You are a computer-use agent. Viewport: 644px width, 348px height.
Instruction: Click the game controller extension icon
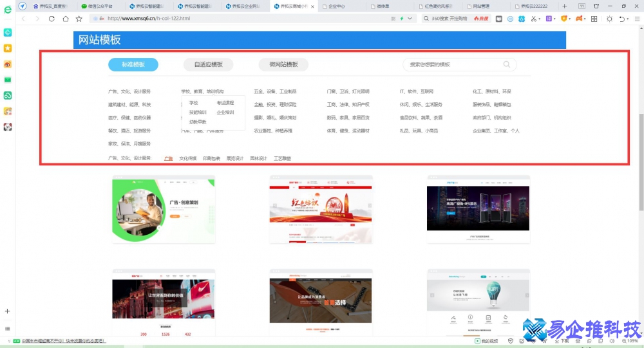click(579, 19)
